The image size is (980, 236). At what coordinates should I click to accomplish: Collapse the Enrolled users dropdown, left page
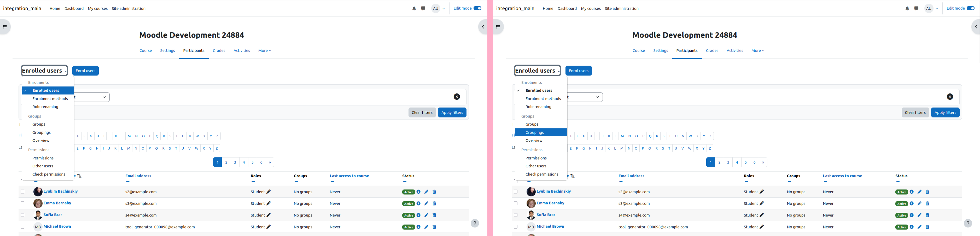point(44,71)
